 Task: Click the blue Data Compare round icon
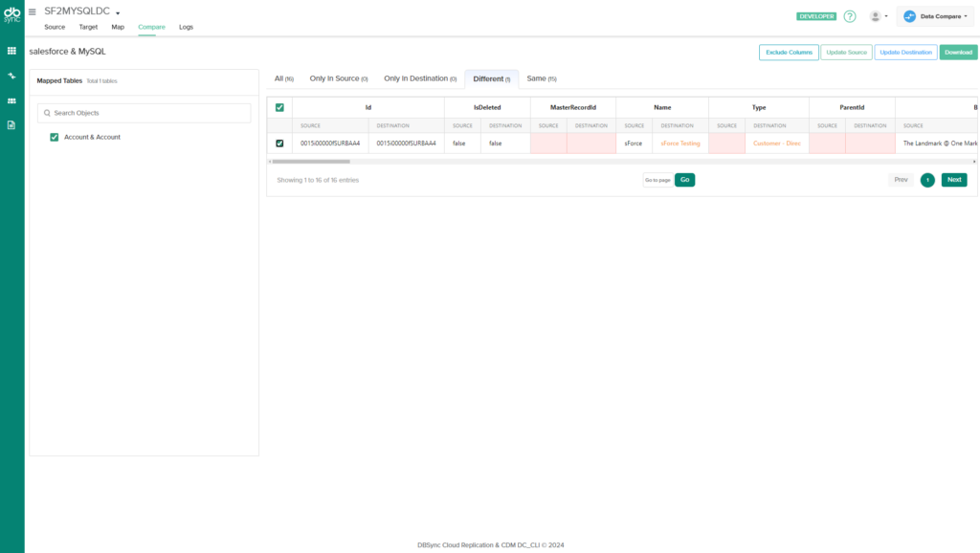[x=909, y=16]
